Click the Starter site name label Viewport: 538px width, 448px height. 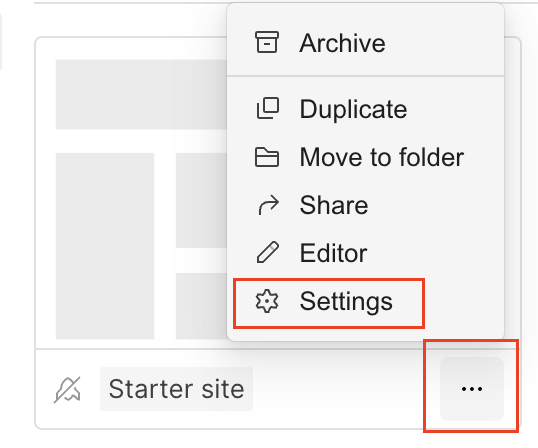coord(176,389)
